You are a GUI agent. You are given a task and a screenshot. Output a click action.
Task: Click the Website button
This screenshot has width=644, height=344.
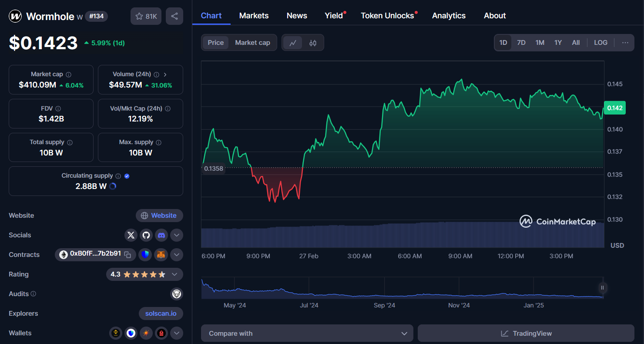[x=159, y=216]
